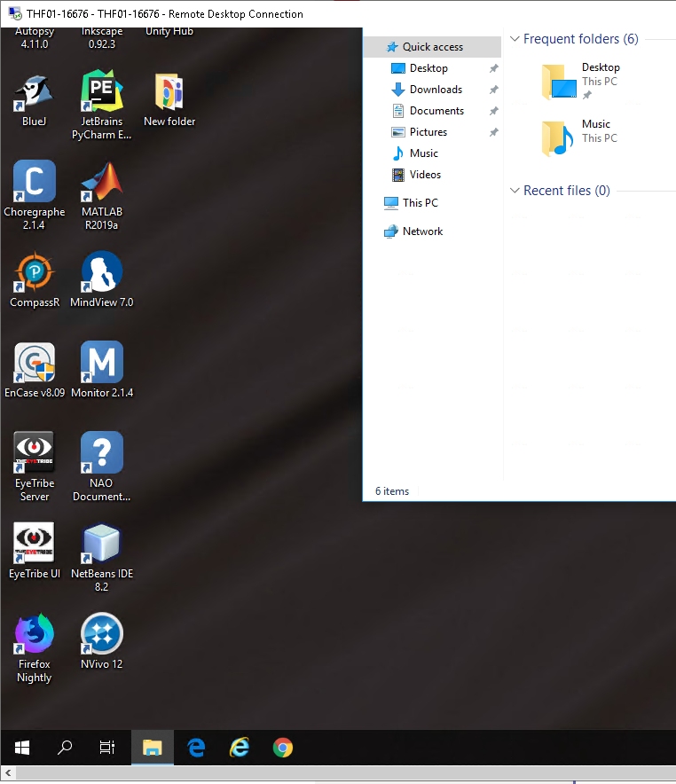Viewport: 676px width, 784px height.
Task: Open NAO Documentation shortcut
Action: (101, 466)
